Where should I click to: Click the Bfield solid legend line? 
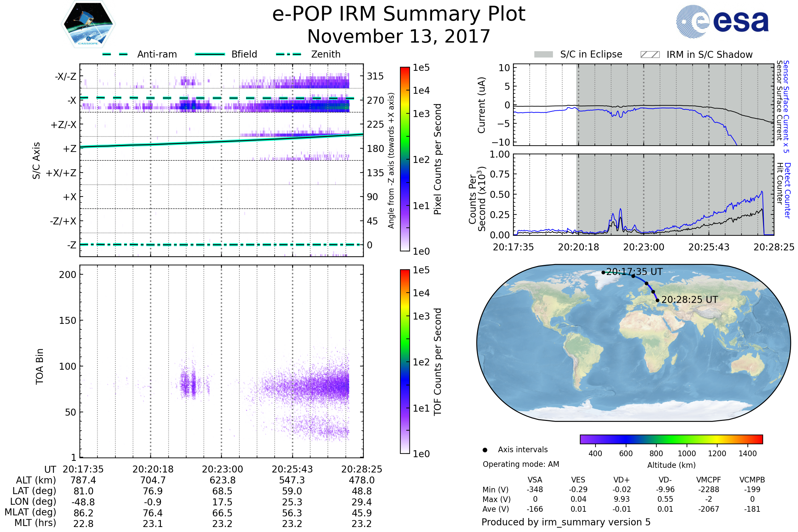210,54
